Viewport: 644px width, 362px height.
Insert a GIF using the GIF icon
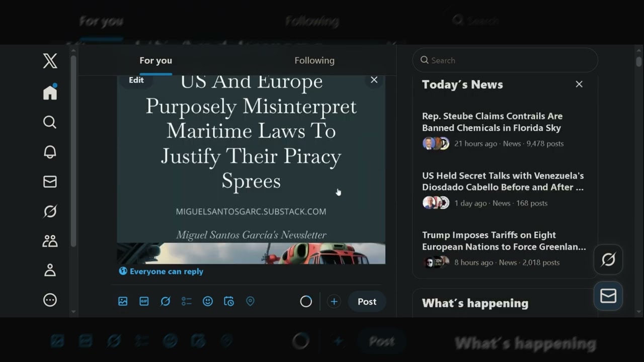pos(144,301)
